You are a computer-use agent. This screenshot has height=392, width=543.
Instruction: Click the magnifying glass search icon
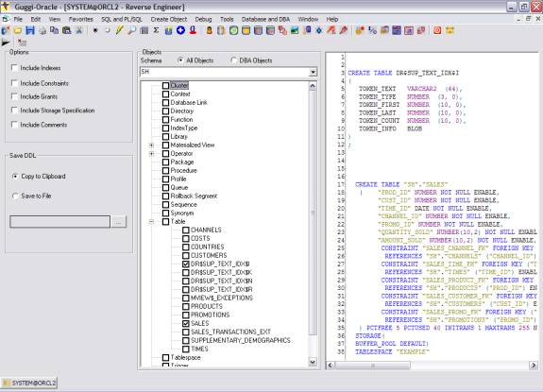coord(131,30)
